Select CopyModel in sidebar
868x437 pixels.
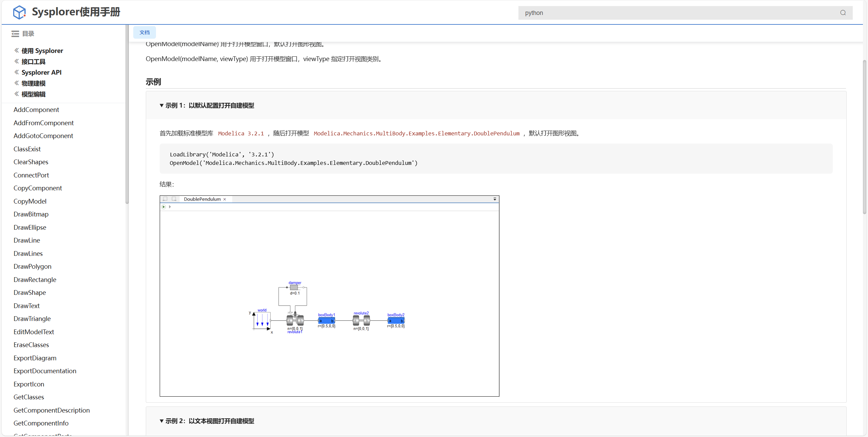click(x=30, y=201)
